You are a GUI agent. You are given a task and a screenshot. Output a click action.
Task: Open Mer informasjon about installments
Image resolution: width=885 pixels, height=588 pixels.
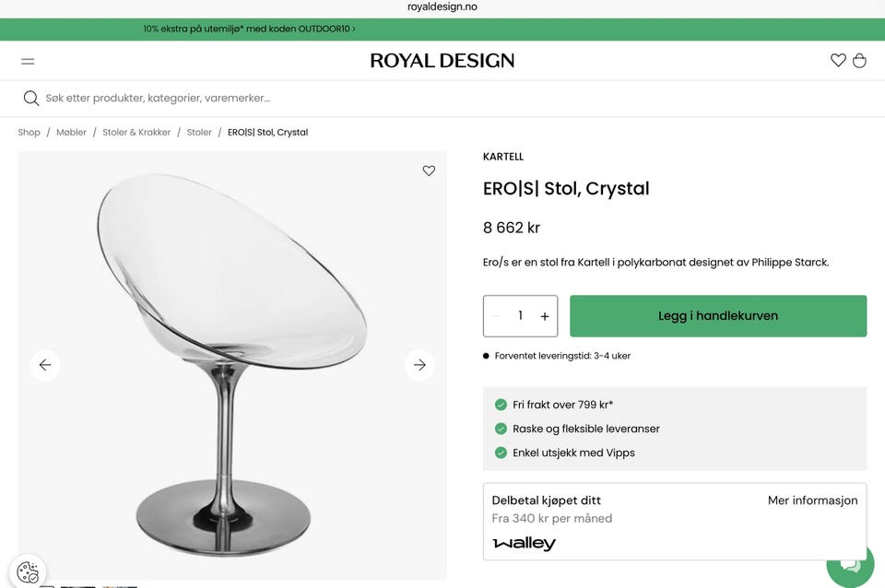(x=812, y=500)
